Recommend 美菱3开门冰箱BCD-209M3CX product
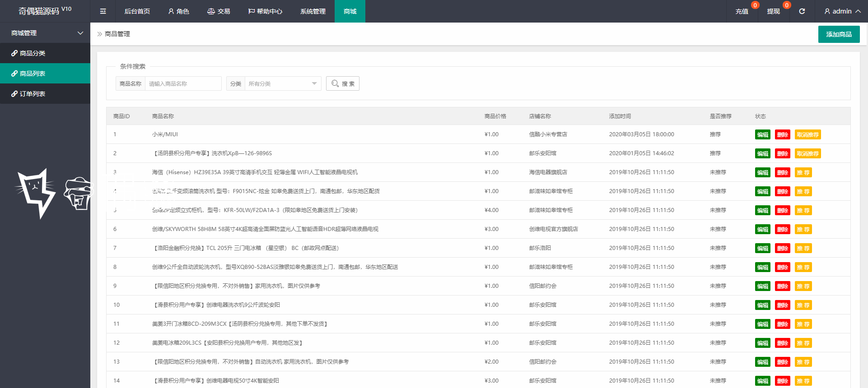 tap(803, 324)
